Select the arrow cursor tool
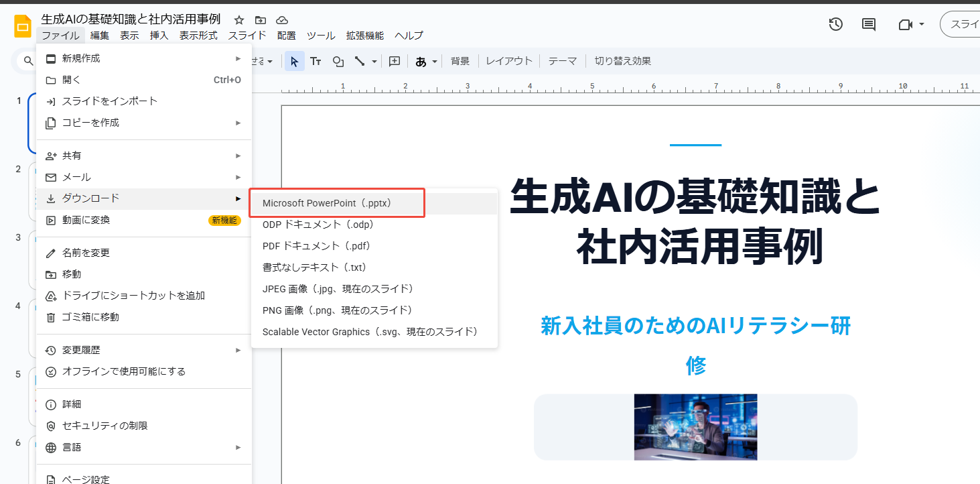This screenshot has width=980, height=484. click(x=294, y=61)
